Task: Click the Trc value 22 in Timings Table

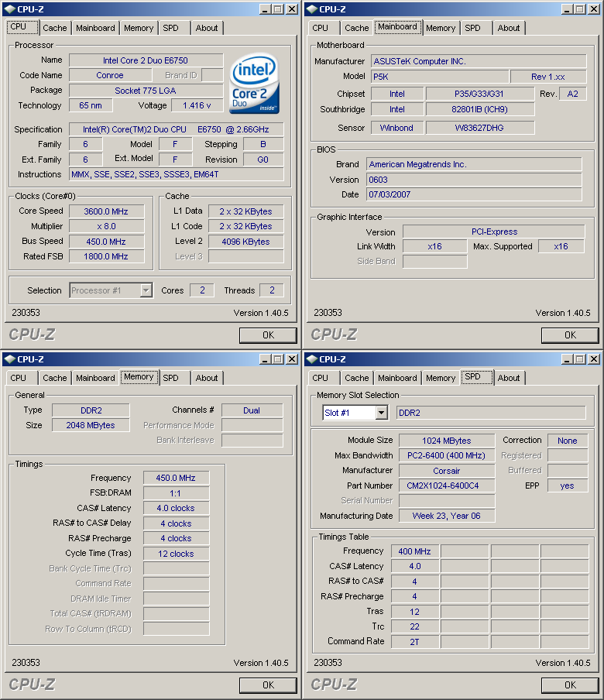Action: (415, 626)
